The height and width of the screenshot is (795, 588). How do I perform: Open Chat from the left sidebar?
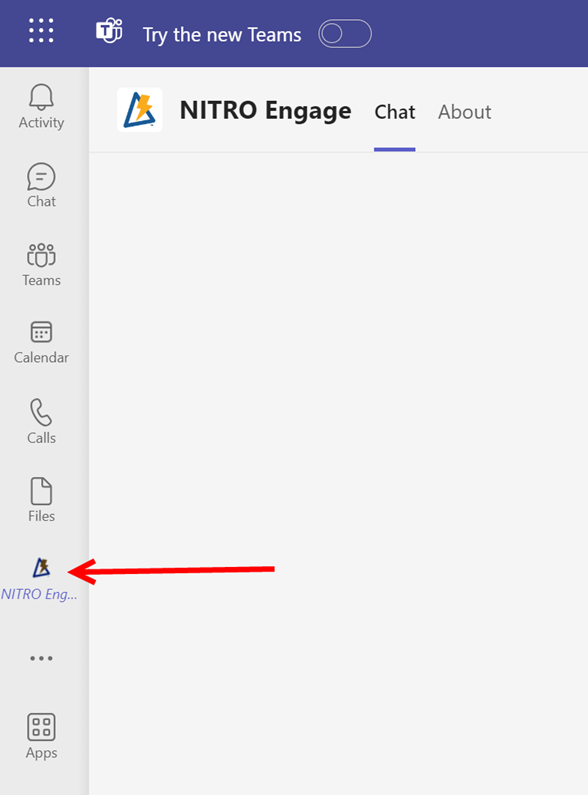[42, 186]
